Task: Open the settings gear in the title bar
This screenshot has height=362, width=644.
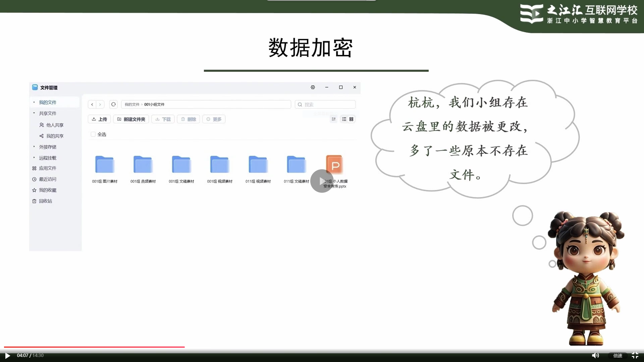Action: tap(313, 87)
